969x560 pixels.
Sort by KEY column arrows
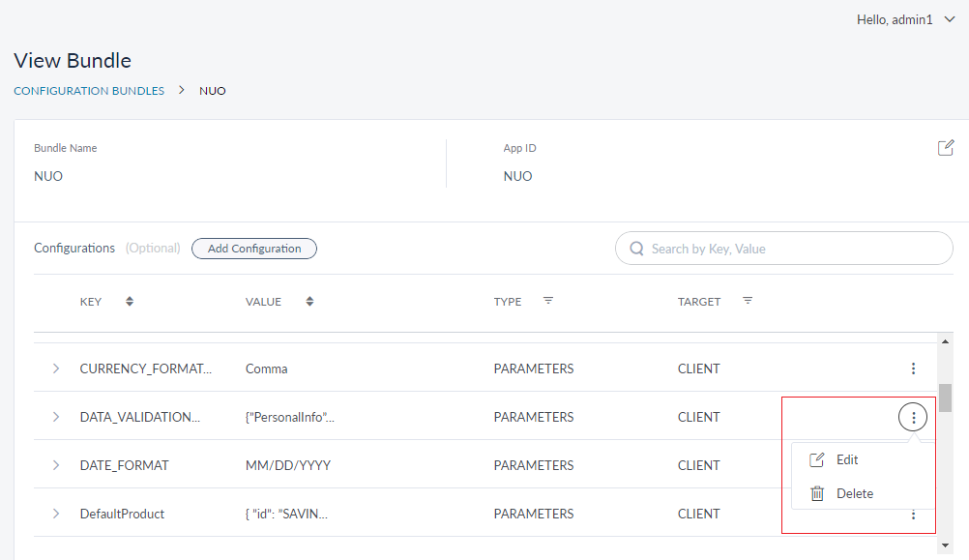[x=130, y=302]
